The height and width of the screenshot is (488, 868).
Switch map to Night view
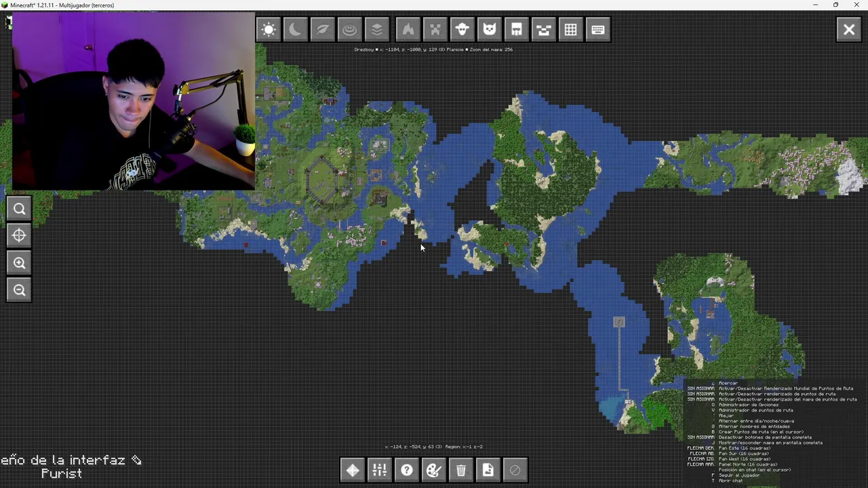pyautogui.click(x=296, y=30)
